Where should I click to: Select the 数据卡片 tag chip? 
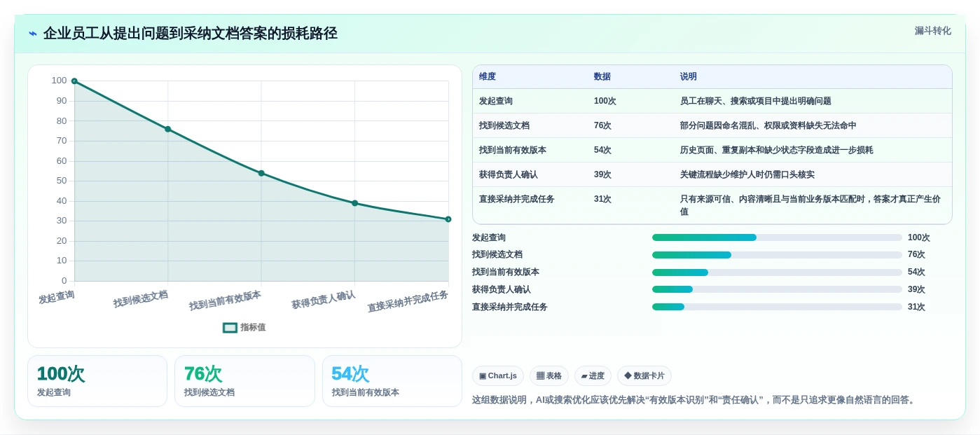point(644,376)
